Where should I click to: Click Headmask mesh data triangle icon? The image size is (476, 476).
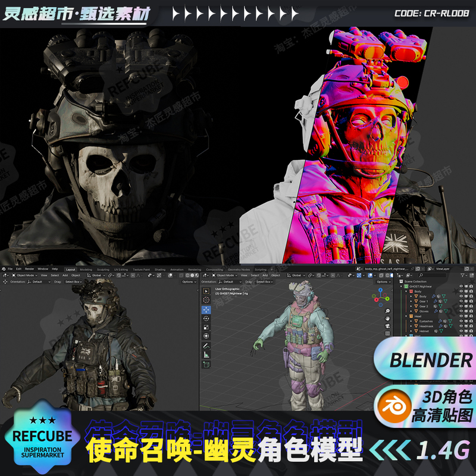coord(451,326)
